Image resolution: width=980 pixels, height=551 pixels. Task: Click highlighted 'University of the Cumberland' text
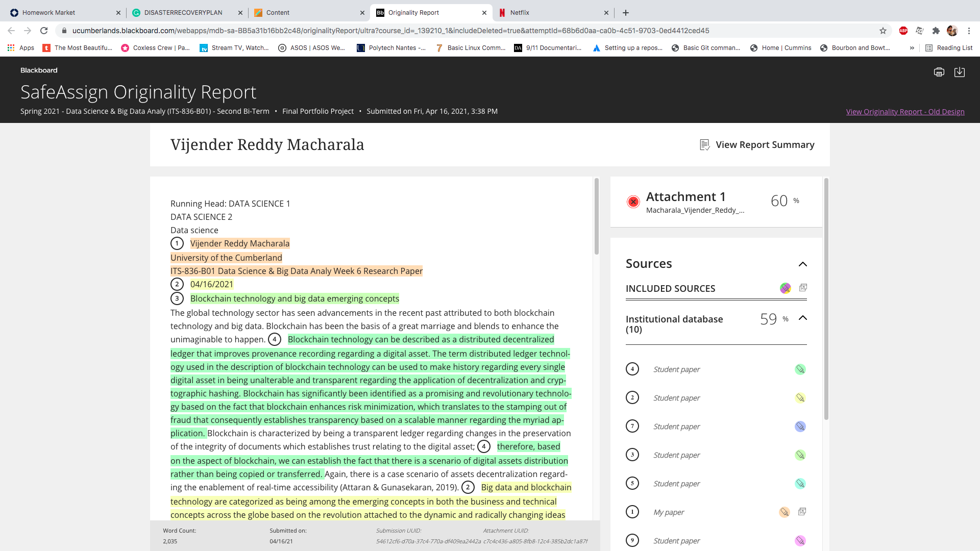[x=226, y=258]
